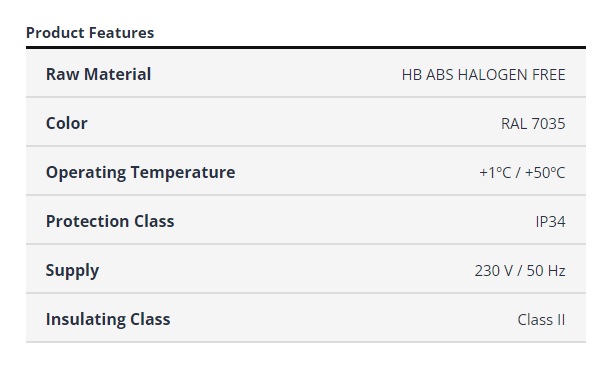
Task: Click the word Material in first row
Action: tap(117, 74)
